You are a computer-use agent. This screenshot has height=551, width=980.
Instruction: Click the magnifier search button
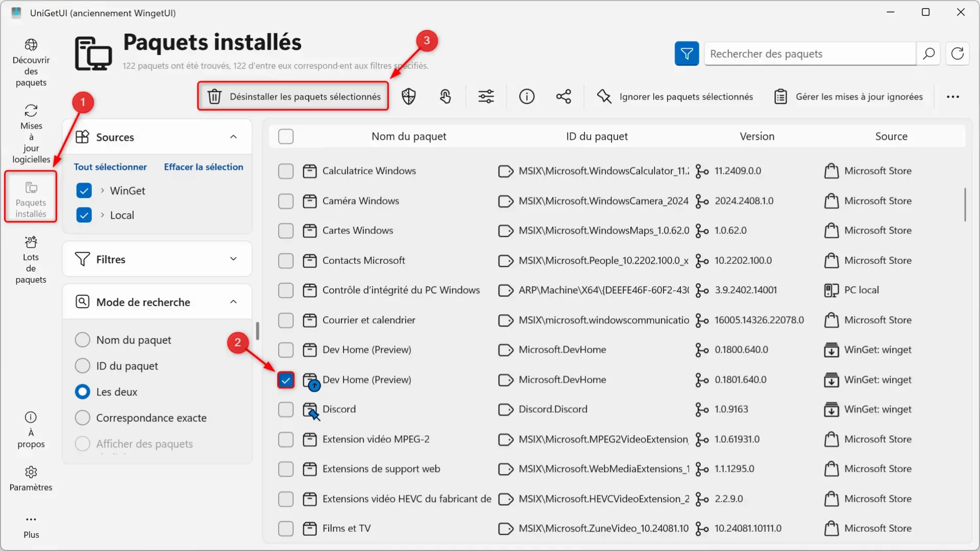[928, 54]
